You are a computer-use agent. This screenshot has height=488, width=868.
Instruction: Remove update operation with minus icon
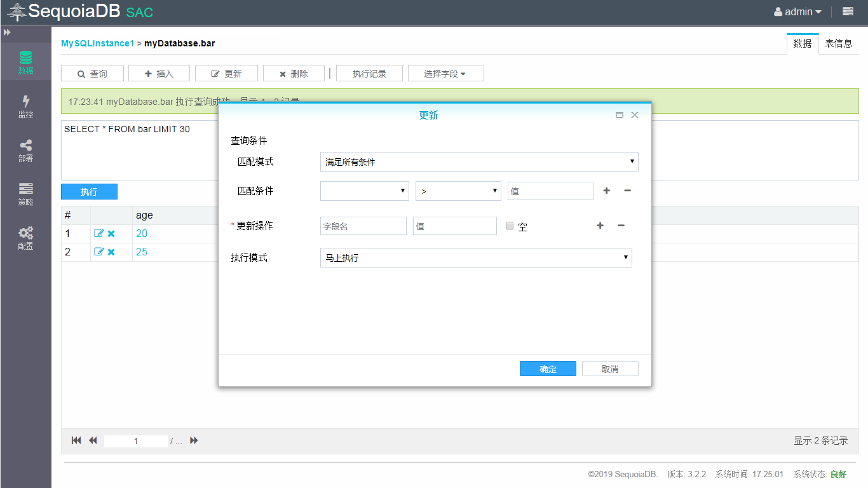click(x=621, y=226)
